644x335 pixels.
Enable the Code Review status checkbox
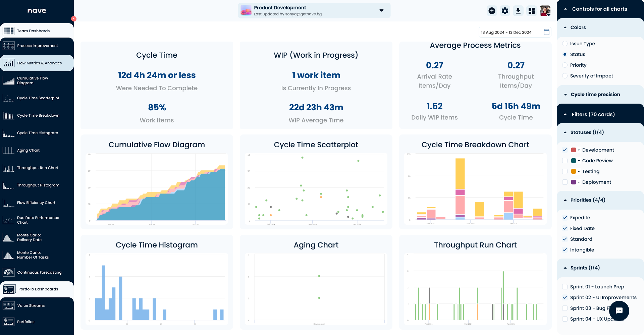(x=565, y=161)
